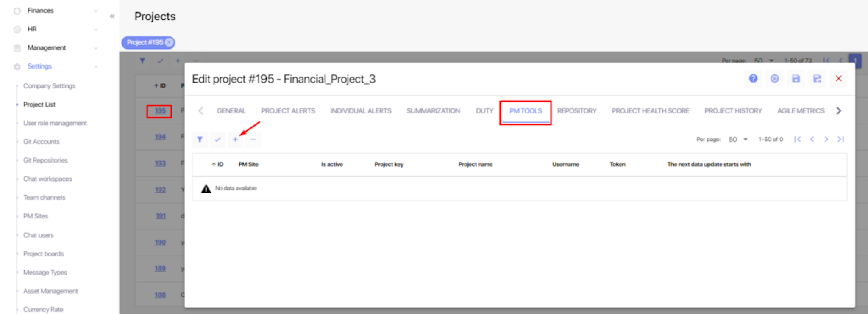Switch to the GENERAL tab
This screenshot has height=314, width=868.
[231, 111]
